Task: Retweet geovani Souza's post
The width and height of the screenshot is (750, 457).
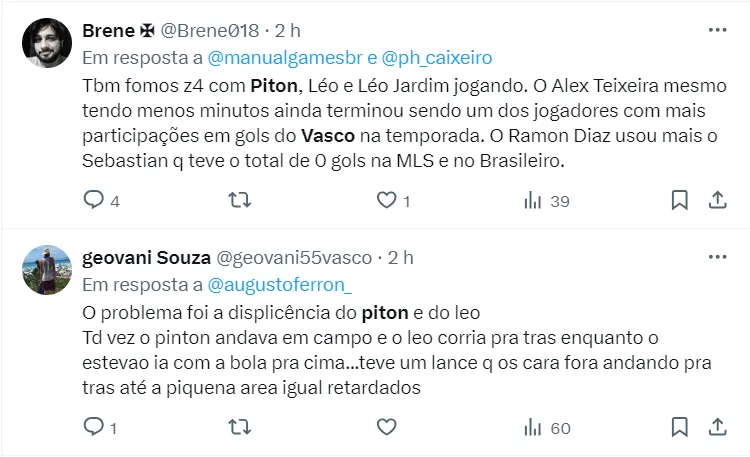Action: tap(240, 428)
